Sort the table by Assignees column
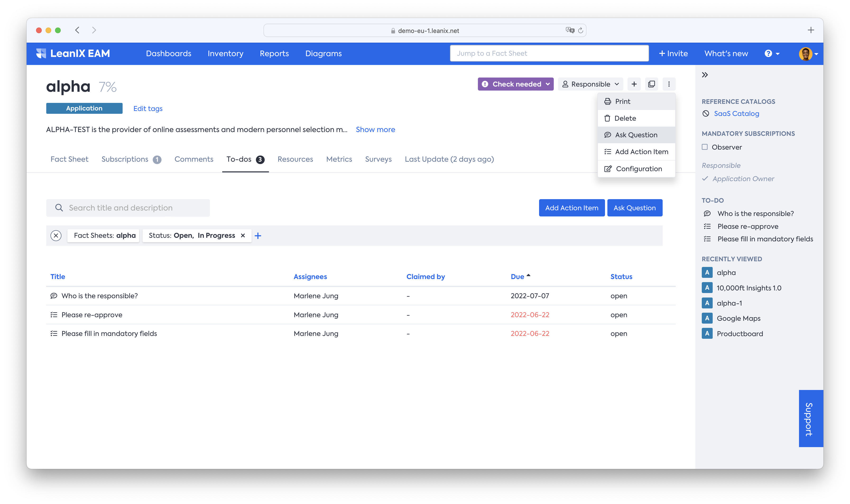The height and width of the screenshot is (504, 850). tap(310, 276)
